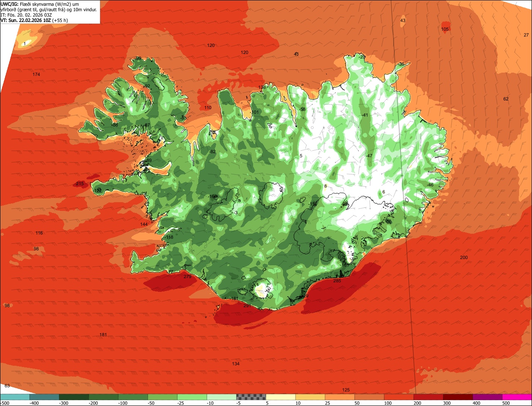Click the map value '215' on the dark red patch

pyautogui.click(x=80, y=183)
